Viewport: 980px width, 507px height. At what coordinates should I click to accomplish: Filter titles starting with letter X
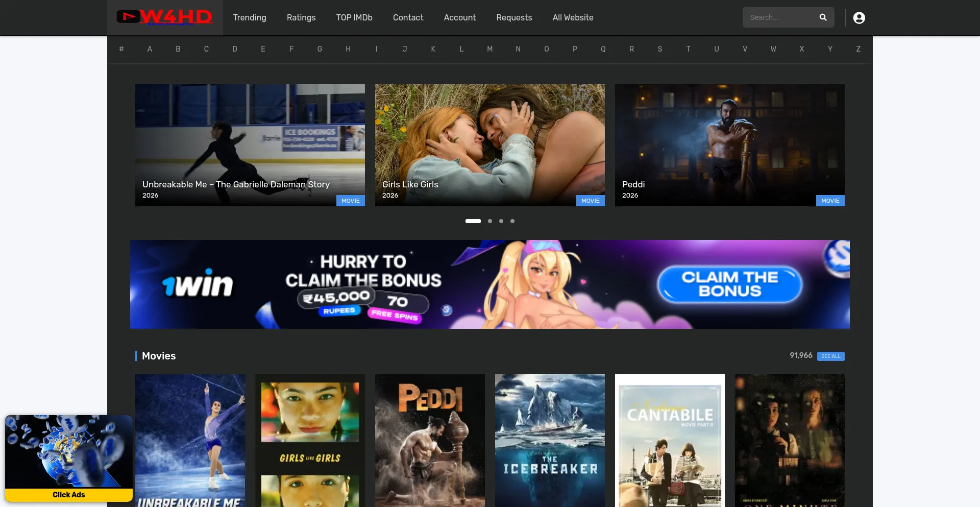click(x=801, y=49)
